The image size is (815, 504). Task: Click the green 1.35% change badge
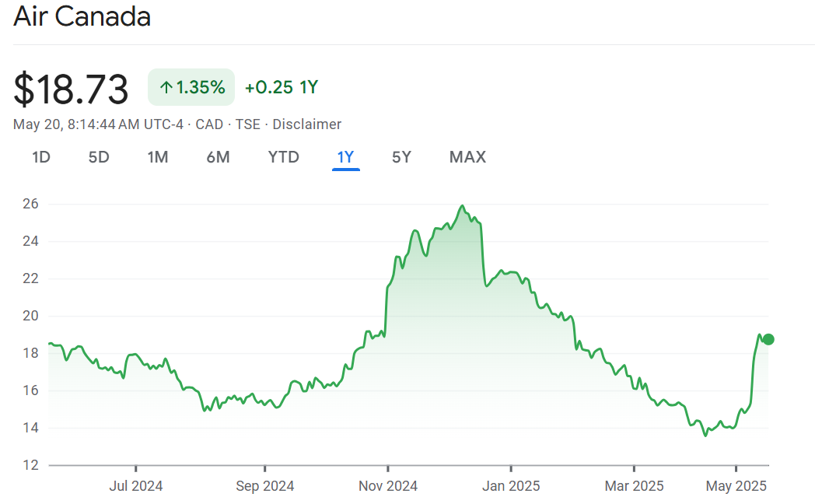tap(191, 87)
